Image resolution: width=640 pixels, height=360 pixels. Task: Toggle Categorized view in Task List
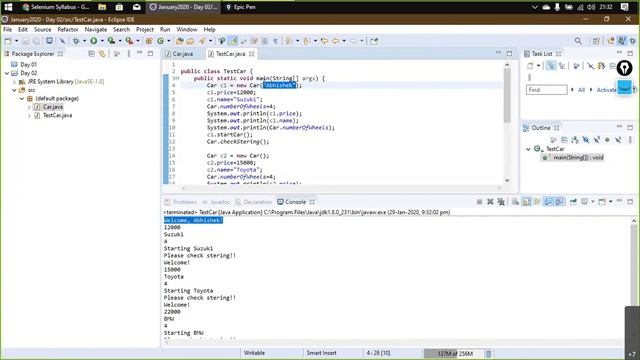[x=551, y=66]
